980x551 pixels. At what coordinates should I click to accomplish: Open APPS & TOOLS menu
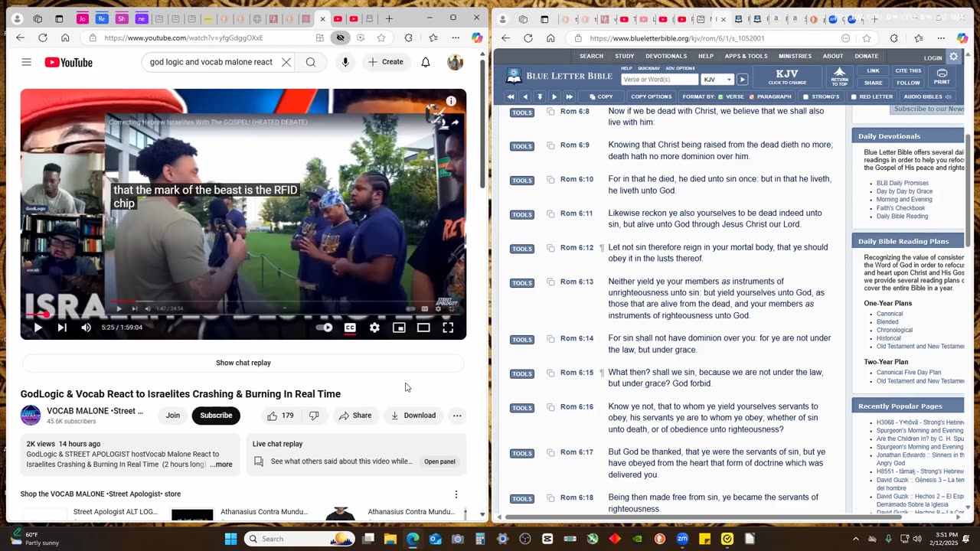click(x=746, y=56)
